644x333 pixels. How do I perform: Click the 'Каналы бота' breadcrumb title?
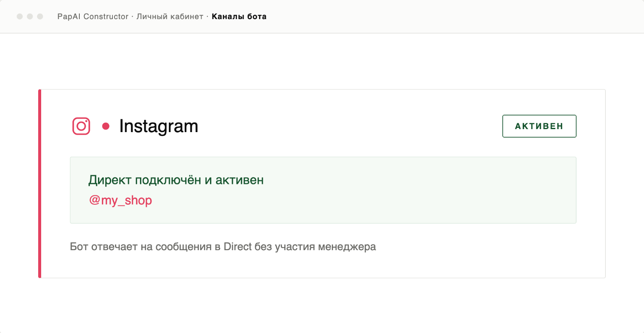239,17
